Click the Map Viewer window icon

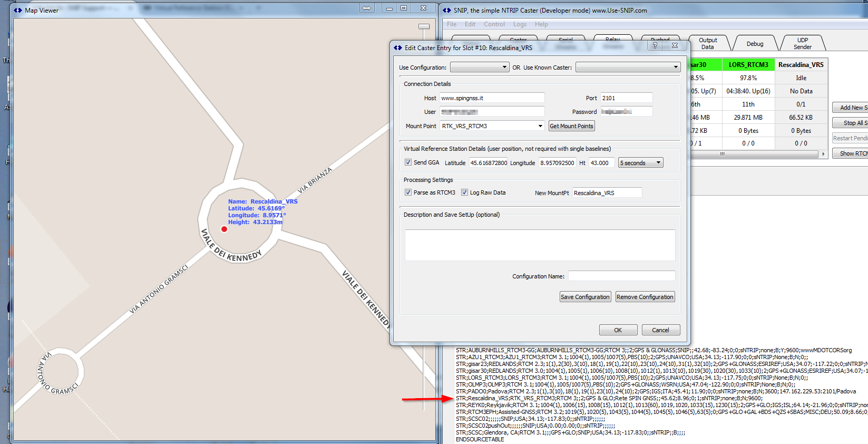coord(18,10)
